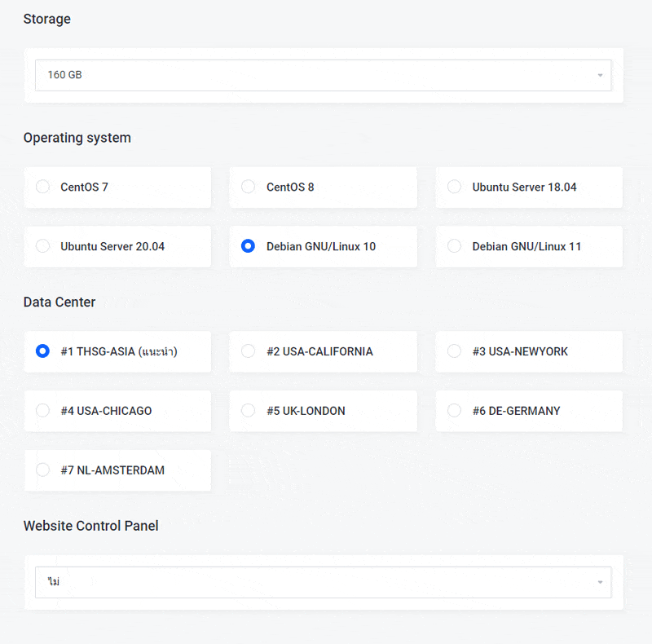Click the #1 THSG-ASIA data center radio
This screenshot has width=652, height=644.
[x=42, y=351]
